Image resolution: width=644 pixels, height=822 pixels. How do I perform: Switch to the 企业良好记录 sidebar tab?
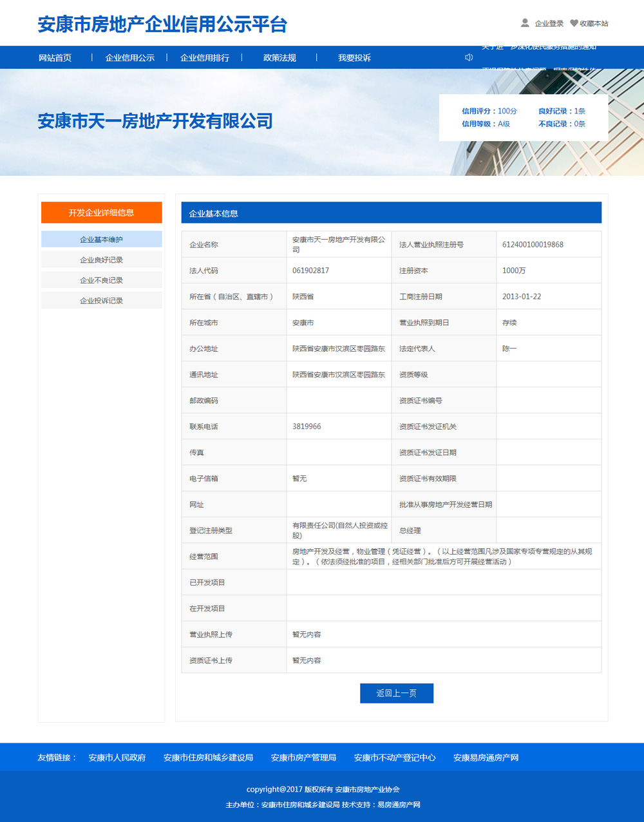[x=101, y=260]
